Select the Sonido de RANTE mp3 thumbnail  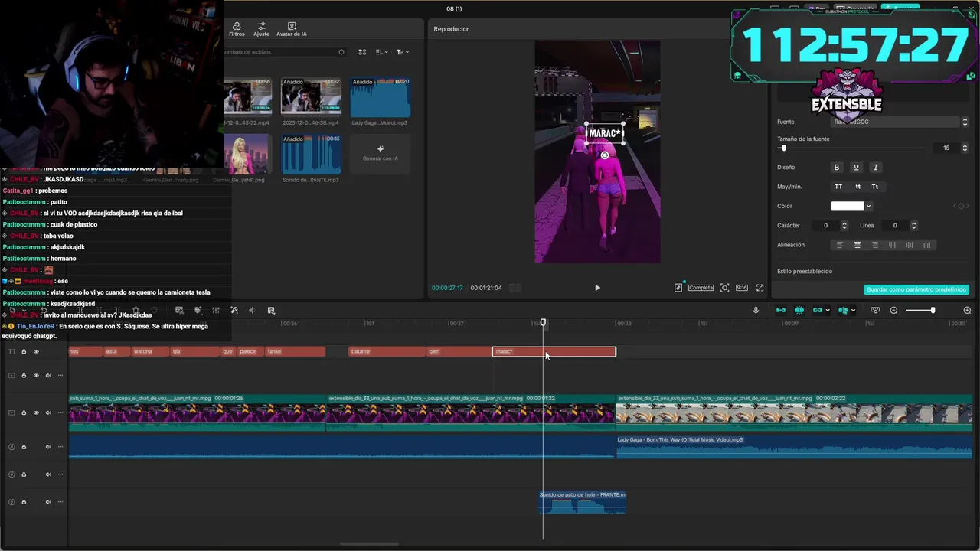pyautogui.click(x=311, y=155)
